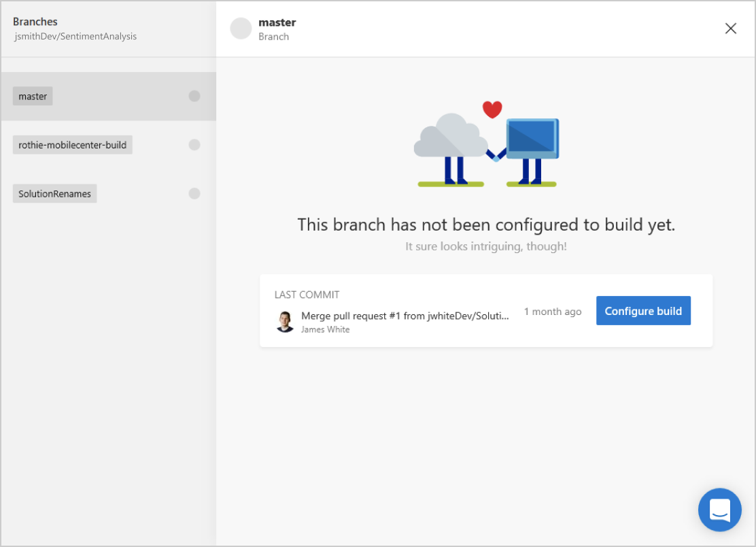Close the master branch panel

[730, 29]
